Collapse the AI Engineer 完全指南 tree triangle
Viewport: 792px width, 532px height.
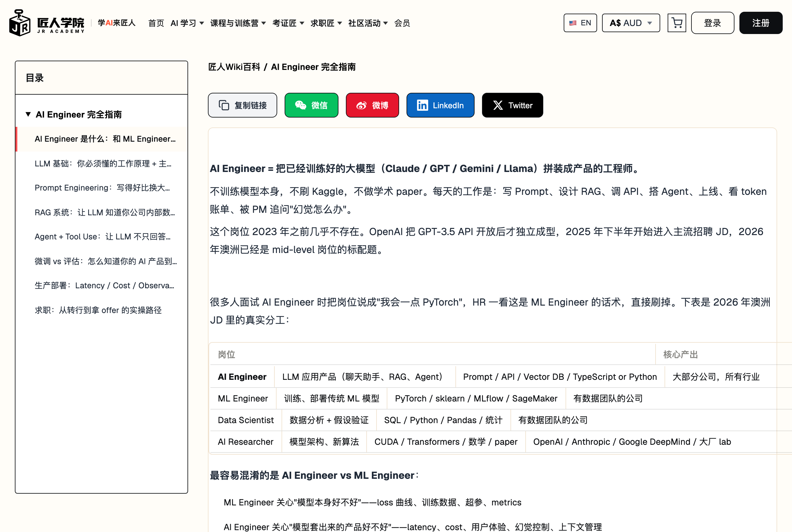[28, 114]
